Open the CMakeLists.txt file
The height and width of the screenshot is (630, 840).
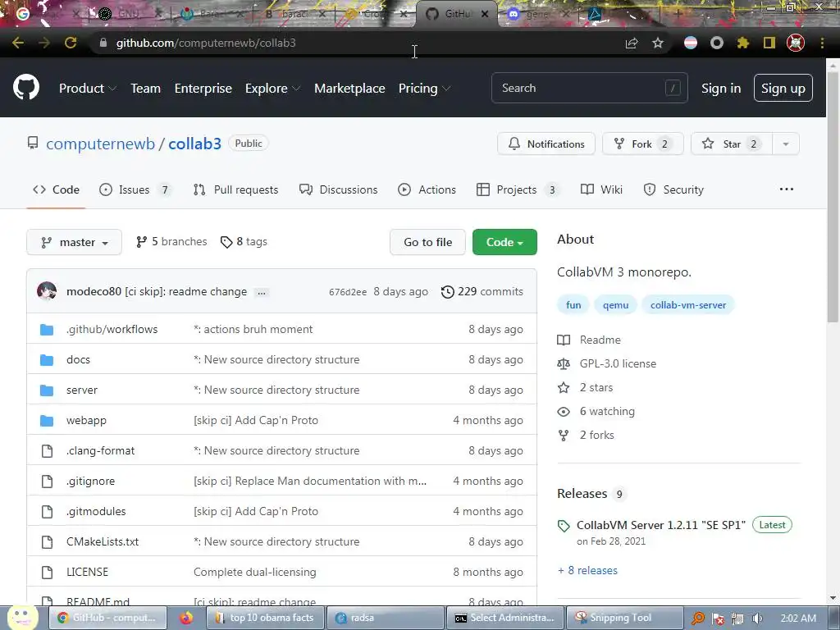103,541
